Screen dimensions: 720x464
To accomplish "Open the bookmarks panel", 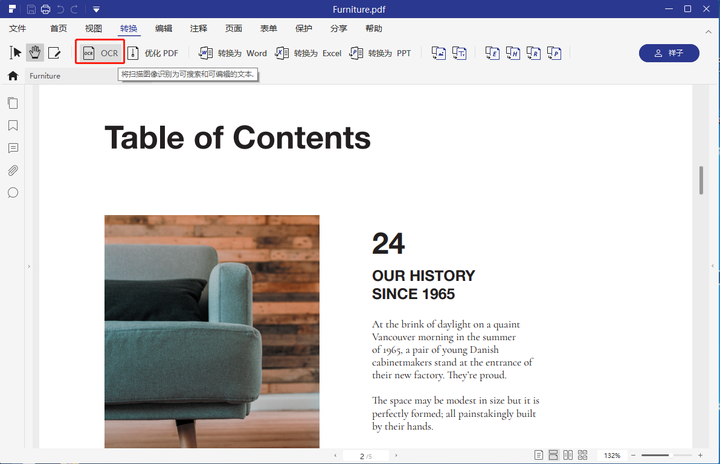I will click(13, 125).
